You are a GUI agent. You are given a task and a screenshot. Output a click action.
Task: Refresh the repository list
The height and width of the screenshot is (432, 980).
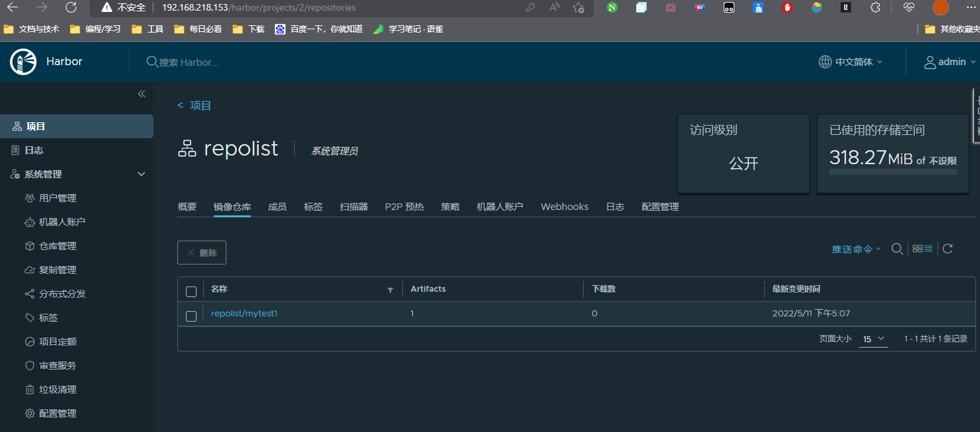pyautogui.click(x=948, y=249)
